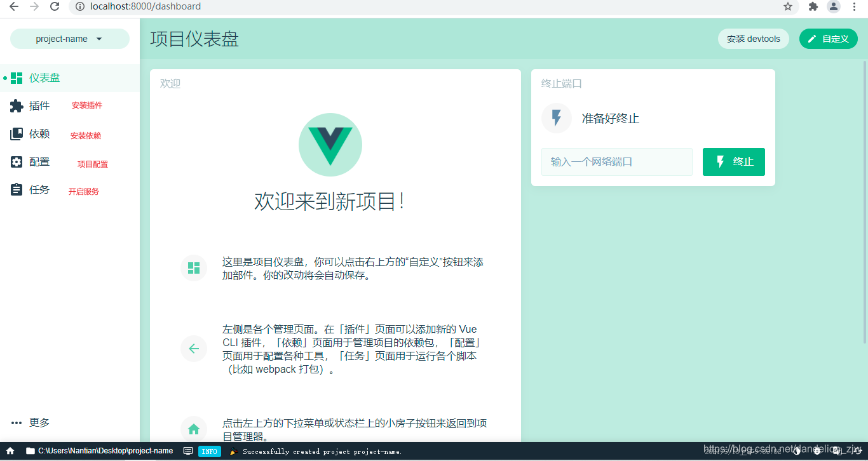
Task: Click the configuration gear icon
Action: click(17, 162)
